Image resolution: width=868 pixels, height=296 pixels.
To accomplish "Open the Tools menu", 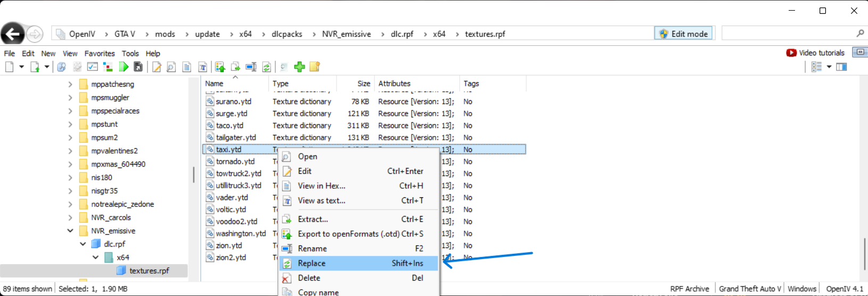I will (x=130, y=53).
